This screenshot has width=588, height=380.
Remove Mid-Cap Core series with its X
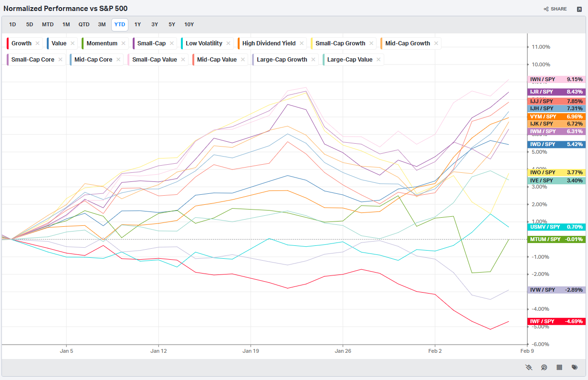point(118,60)
